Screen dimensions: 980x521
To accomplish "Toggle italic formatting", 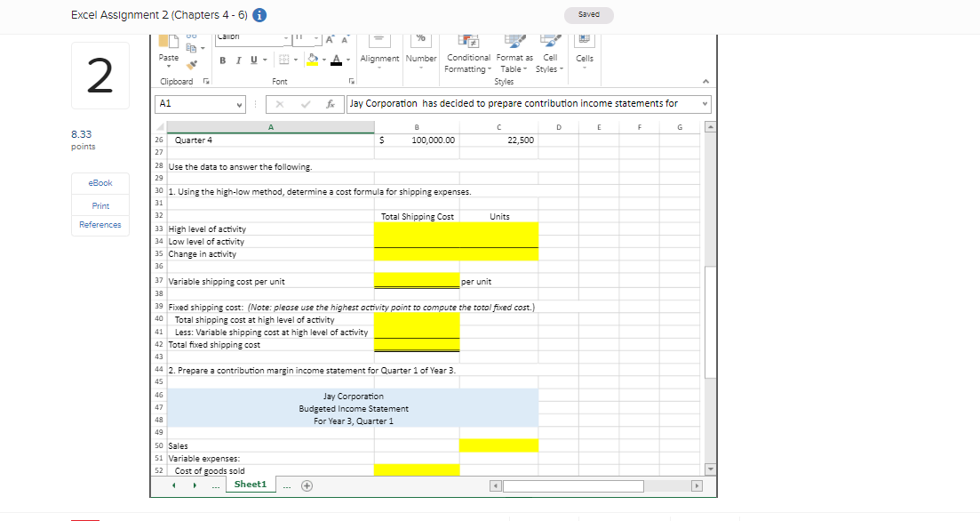I will (x=238, y=60).
